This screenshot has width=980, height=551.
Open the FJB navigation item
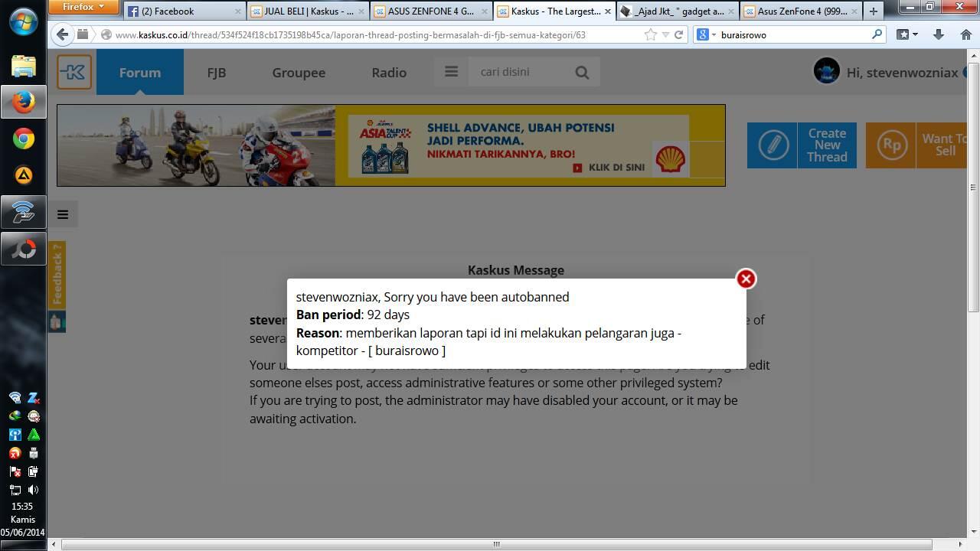coord(217,72)
